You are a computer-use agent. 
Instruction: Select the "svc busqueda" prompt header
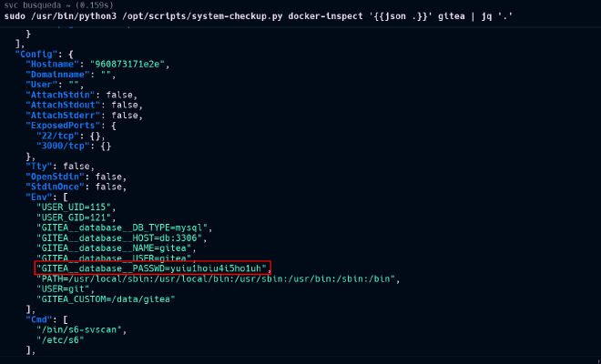coord(58,5)
